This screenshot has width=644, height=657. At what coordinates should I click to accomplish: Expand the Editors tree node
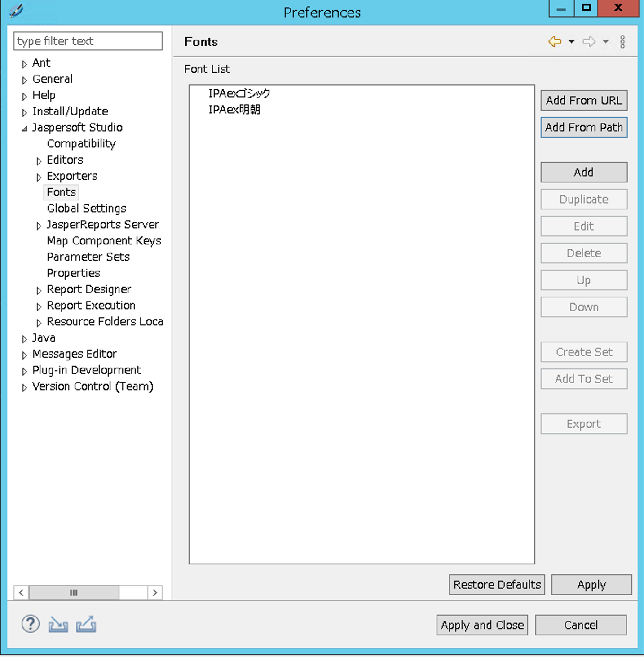(39, 161)
